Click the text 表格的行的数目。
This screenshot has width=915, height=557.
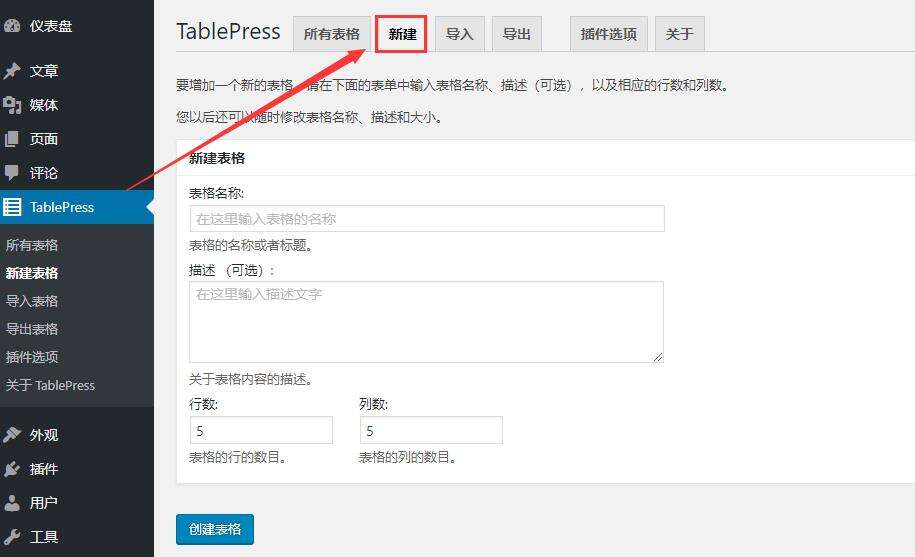click(238, 457)
